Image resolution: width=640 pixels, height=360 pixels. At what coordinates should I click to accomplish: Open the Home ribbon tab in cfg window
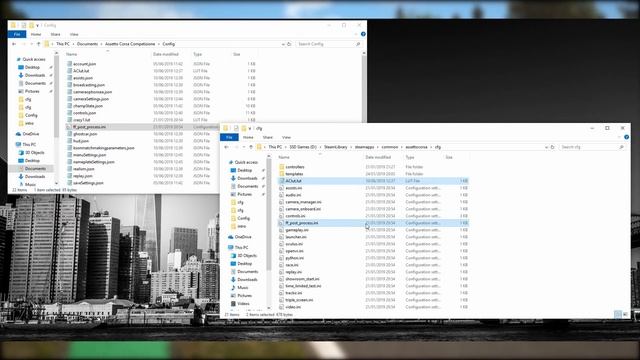[x=248, y=138]
